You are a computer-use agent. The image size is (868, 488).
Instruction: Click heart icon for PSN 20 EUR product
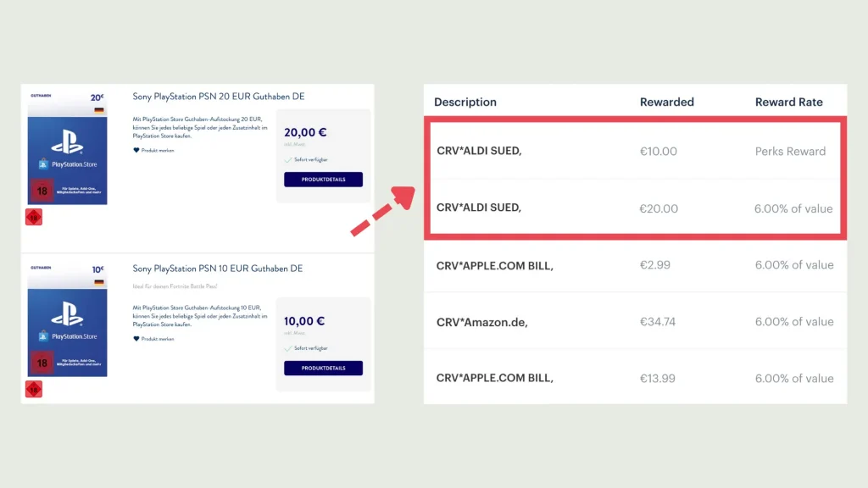pyautogui.click(x=136, y=150)
